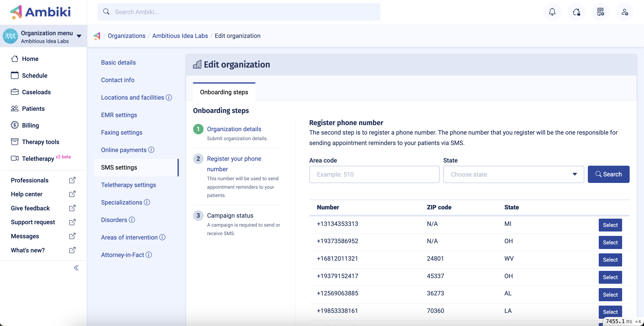Screen dimensions: 644x326
Task: Go to Teletherapy settings menu item
Action: click(x=128, y=185)
